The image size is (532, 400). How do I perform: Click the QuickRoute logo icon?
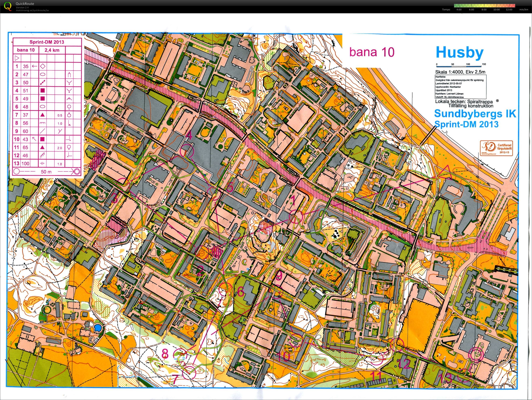7,6
